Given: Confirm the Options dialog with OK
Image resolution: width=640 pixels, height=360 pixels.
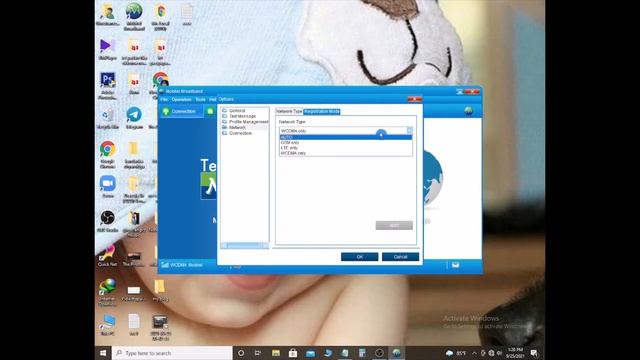Looking at the screenshot, I should (x=359, y=257).
